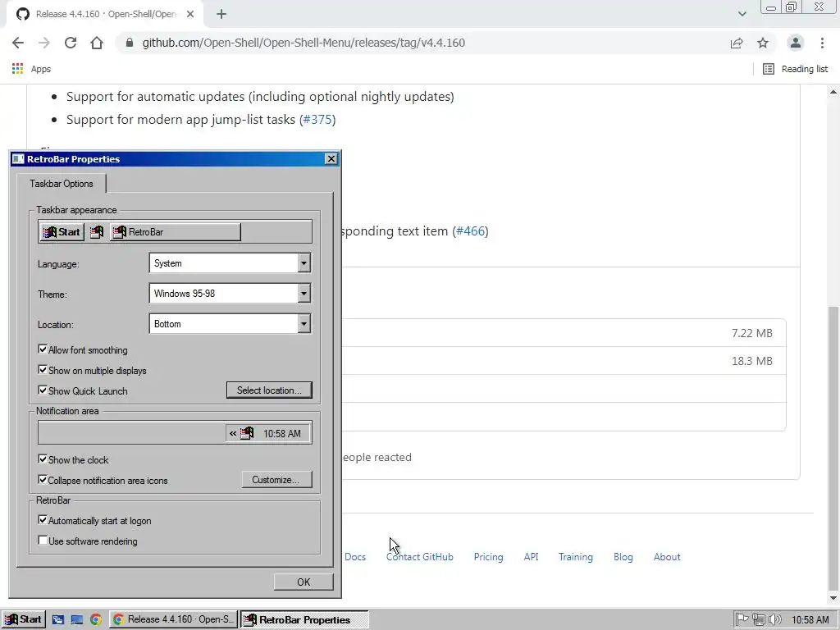This screenshot has width=840, height=630.
Task: Toggle Show on multiple displays checkbox
Action: click(x=43, y=370)
